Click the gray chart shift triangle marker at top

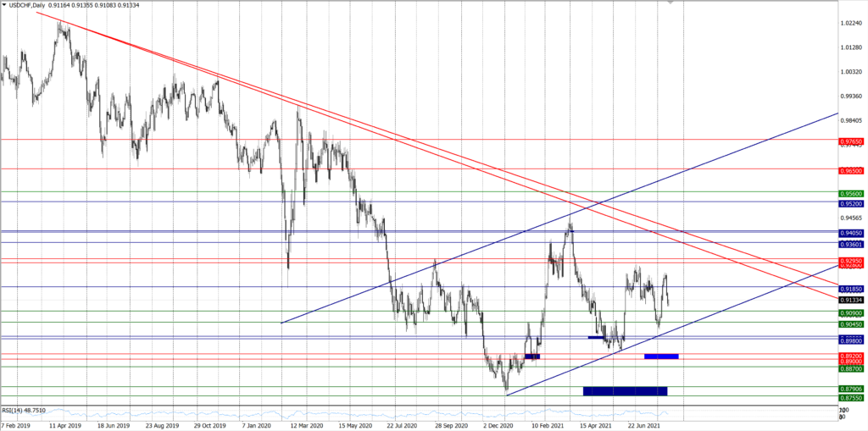[672, 3]
